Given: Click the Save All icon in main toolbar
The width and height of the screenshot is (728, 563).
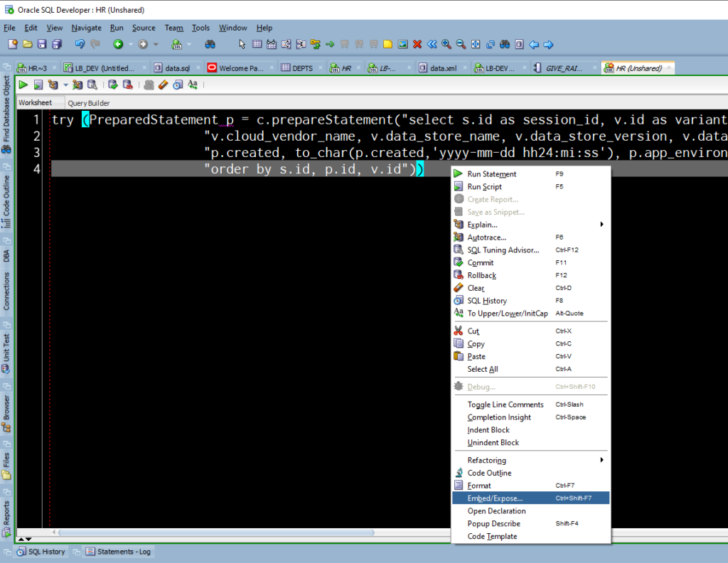Looking at the screenshot, I should [x=55, y=44].
